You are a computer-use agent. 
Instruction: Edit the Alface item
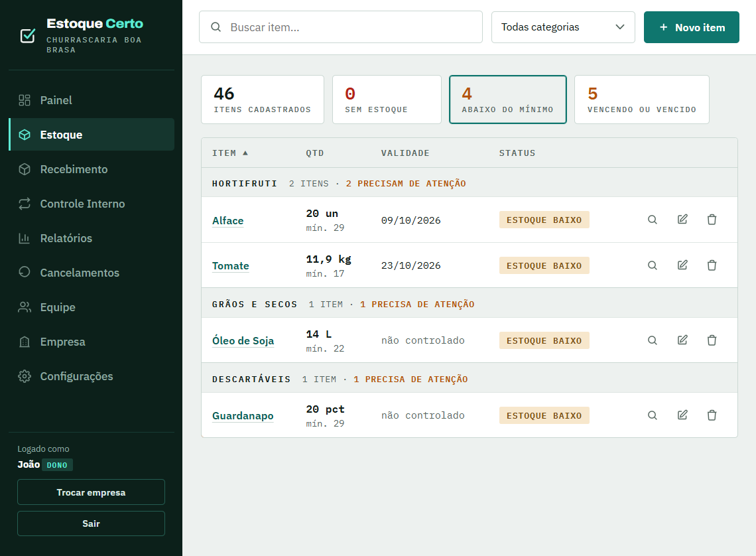click(x=682, y=220)
